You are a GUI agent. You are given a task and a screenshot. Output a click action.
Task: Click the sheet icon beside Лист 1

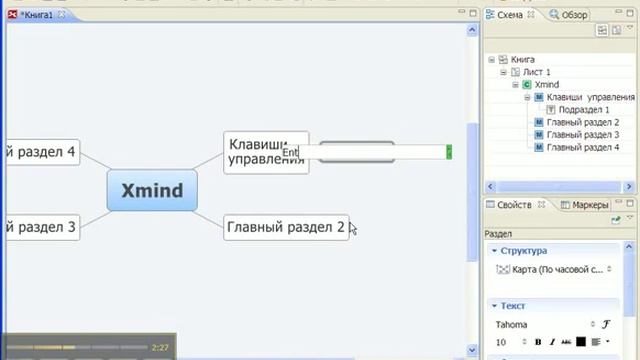click(515, 72)
